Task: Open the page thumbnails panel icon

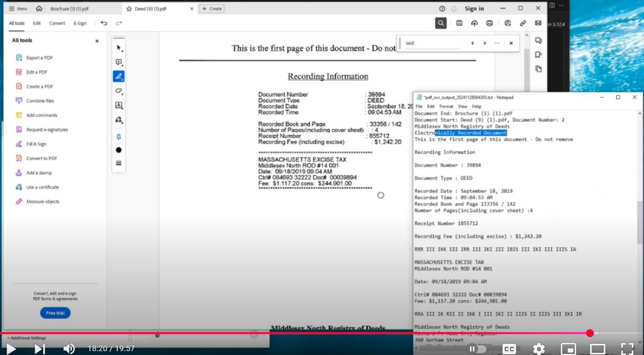Action: tap(538, 69)
